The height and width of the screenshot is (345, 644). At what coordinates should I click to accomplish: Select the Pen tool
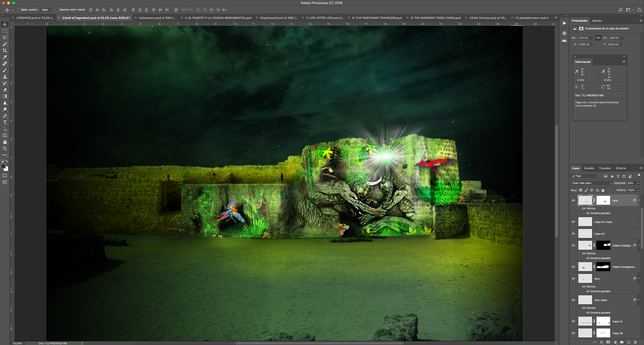click(5, 116)
